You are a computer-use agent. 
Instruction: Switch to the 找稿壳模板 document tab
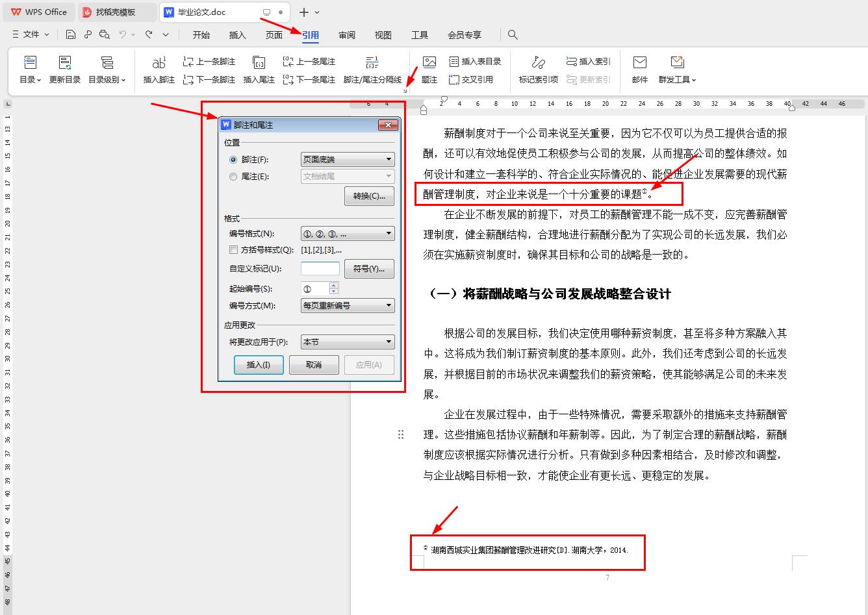pos(117,12)
